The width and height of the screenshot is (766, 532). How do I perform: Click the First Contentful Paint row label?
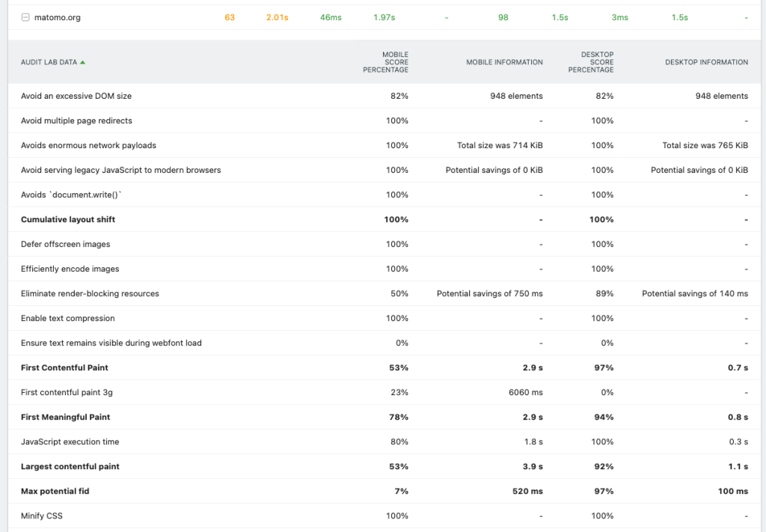(64, 367)
